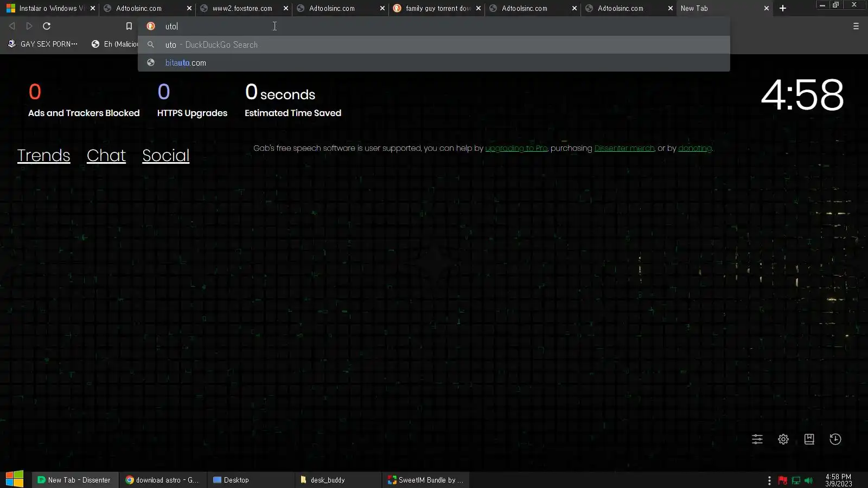
Task: Close the www2.foxstore.com tab
Action: click(286, 8)
